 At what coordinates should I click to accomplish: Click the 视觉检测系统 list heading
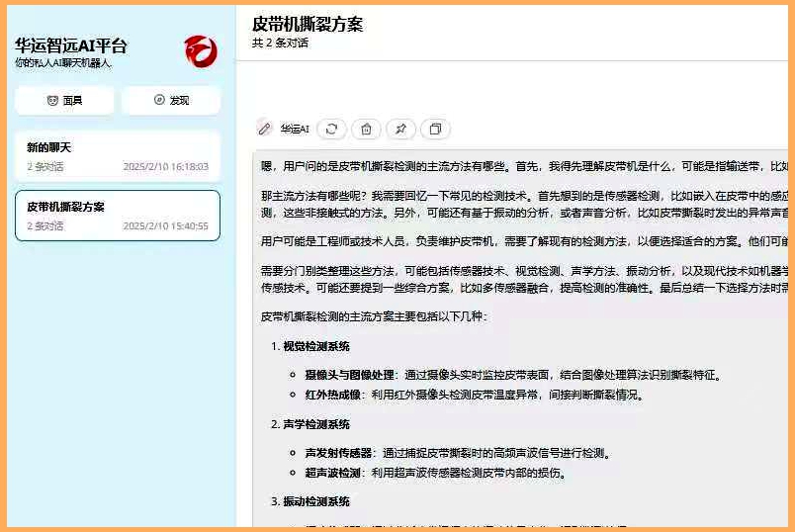[x=316, y=346]
